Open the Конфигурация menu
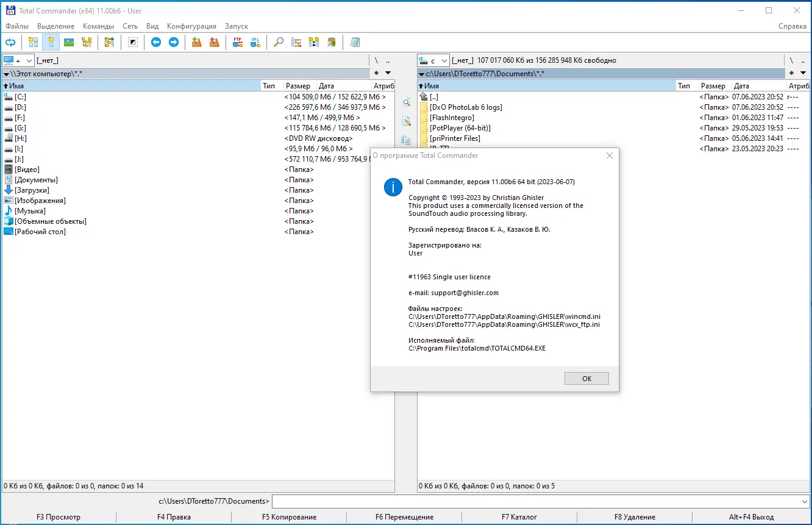The height and width of the screenshot is (525, 812). click(191, 26)
